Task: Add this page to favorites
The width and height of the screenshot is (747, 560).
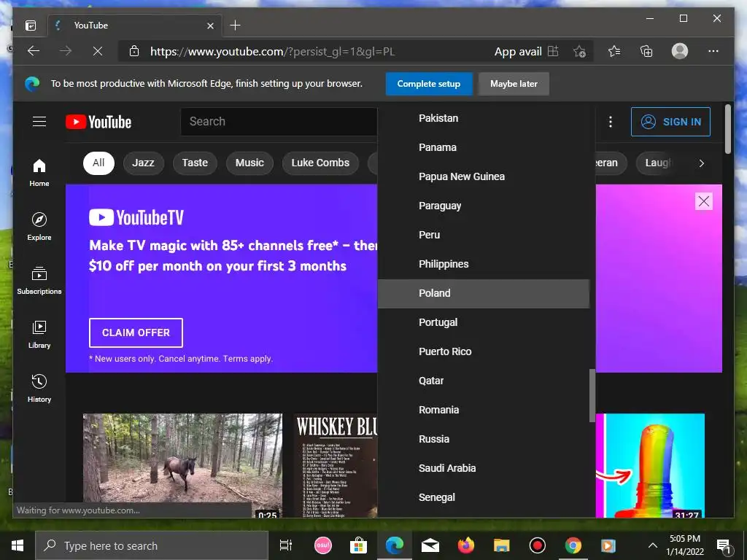Action: [x=579, y=51]
